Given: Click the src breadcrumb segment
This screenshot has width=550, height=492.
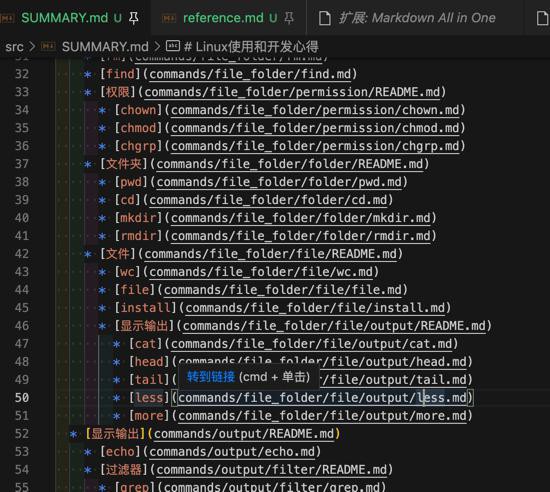Looking at the screenshot, I should [x=14, y=47].
